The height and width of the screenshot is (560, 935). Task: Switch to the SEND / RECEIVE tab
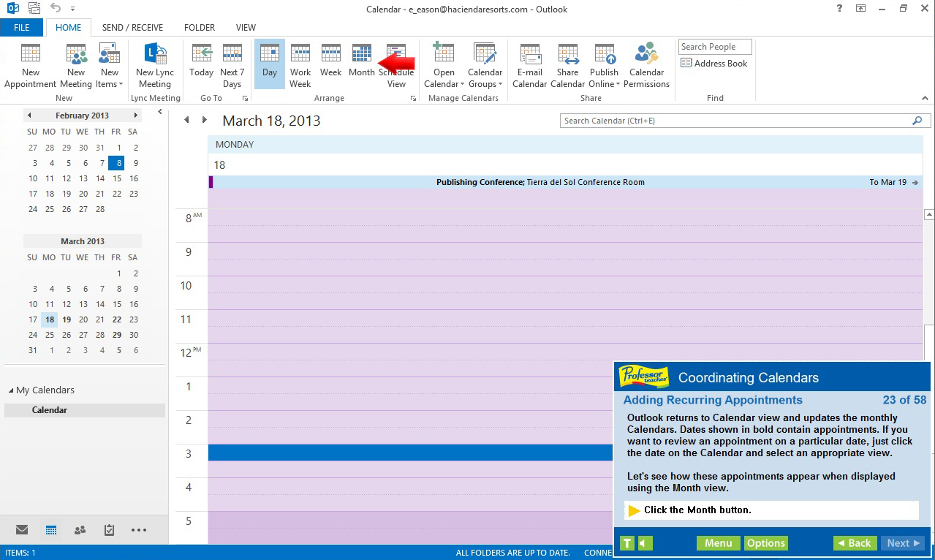132,27
